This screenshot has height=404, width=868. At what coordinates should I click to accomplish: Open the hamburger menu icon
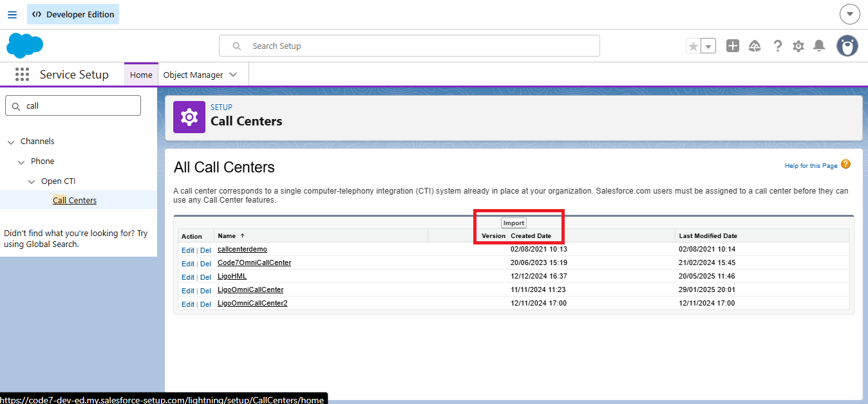[12, 14]
